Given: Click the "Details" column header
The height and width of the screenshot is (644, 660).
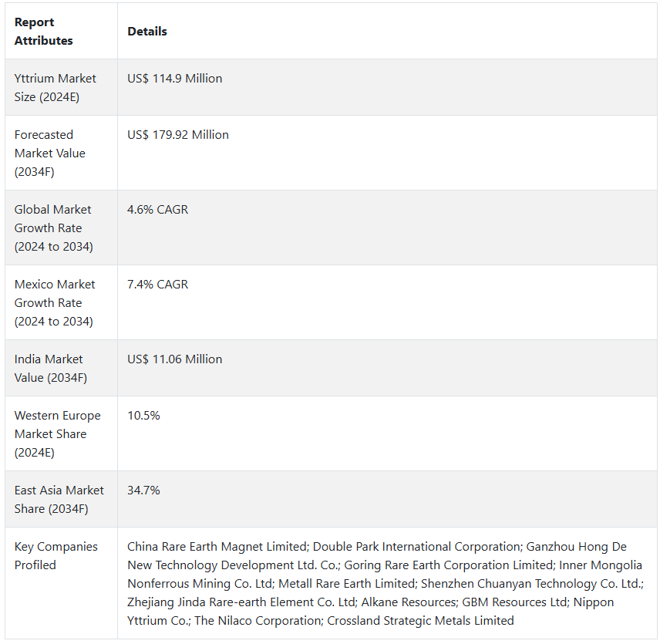Looking at the screenshot, I should (x=147, y=32).
